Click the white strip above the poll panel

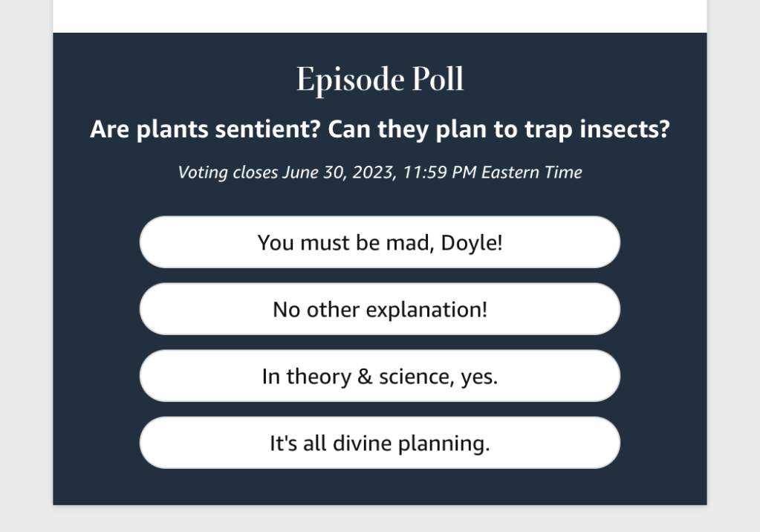tap(380, 15)
